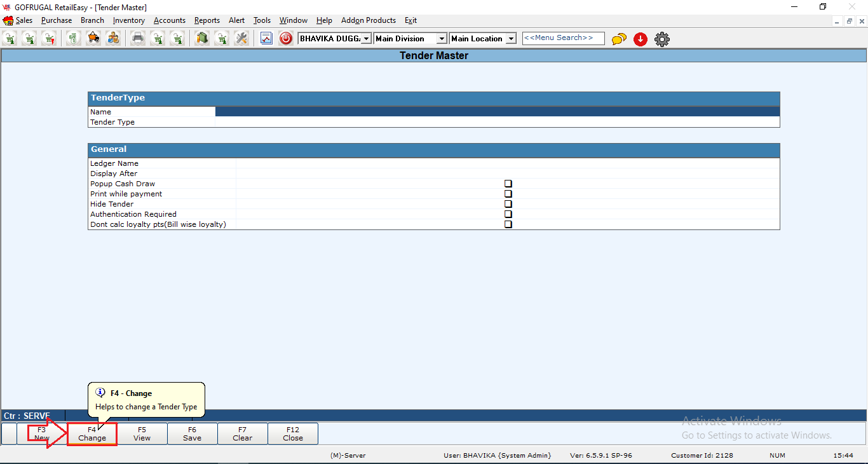
Task: Click the F6 Save button
Action: pyautogui.click(x=193, y=434)
